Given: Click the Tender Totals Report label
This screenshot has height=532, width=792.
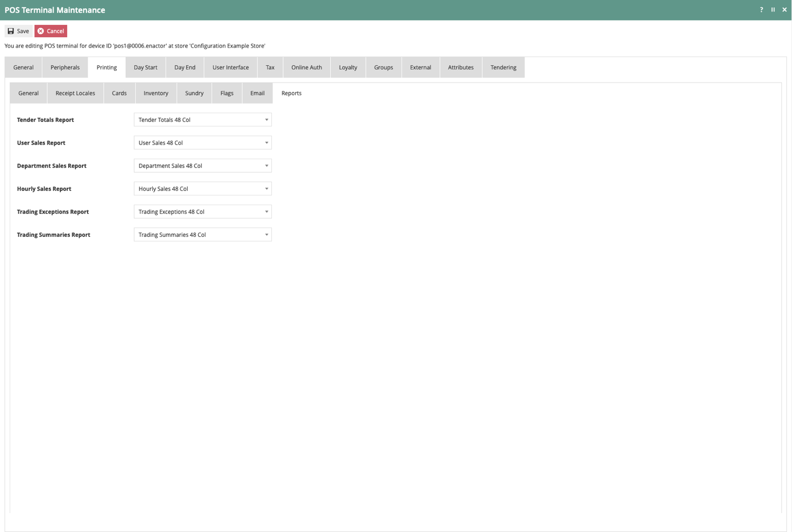Looking at the screenshot, I should (x=45, y=120).
